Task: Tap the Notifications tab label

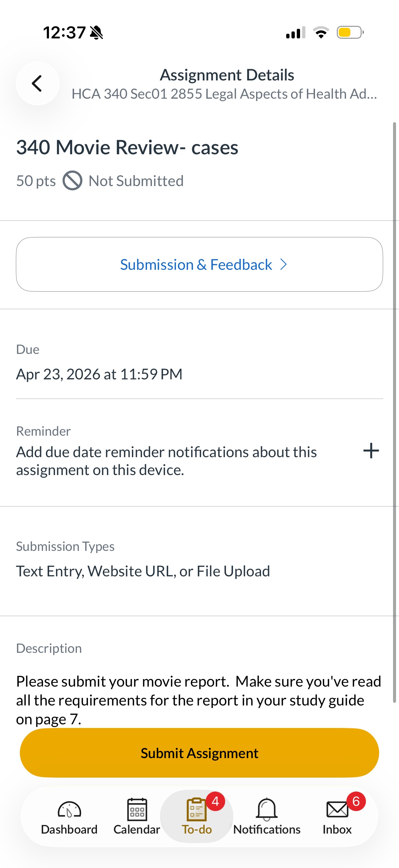Action: coord(267,830)
